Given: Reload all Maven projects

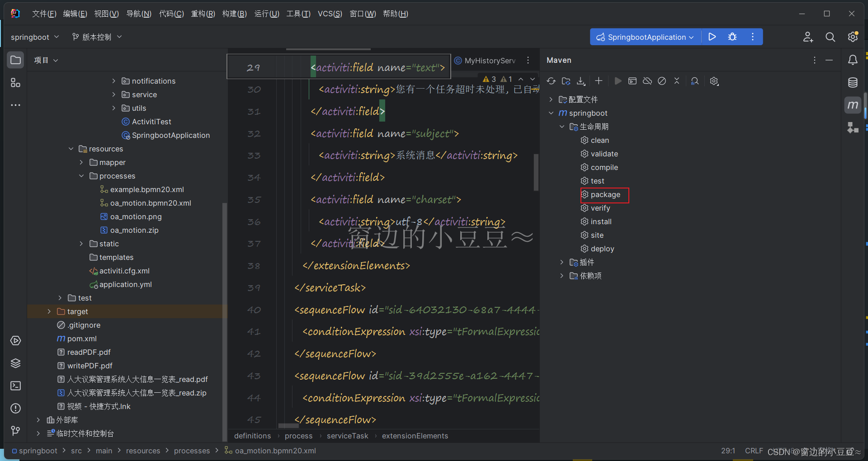Looking at the screenshot, I should pyautogui.click(x=551, y=81).
